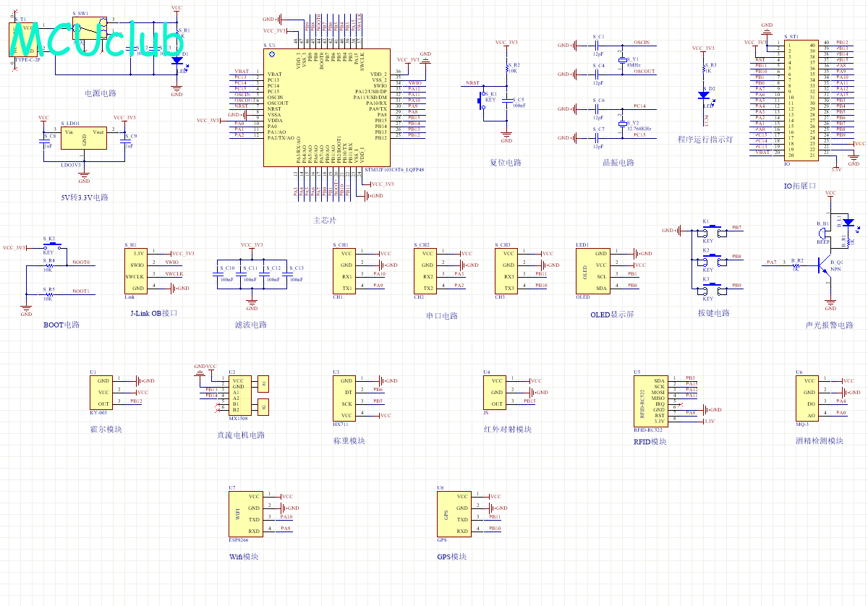This screenshot has width=868, height=606.
Task: Select the 8MHz crystal Y1 symbol
Action: point(621,62)
